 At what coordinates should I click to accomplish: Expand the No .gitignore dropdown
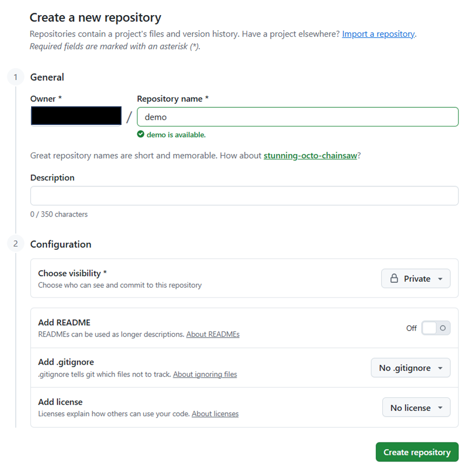[x=410, y=368]
